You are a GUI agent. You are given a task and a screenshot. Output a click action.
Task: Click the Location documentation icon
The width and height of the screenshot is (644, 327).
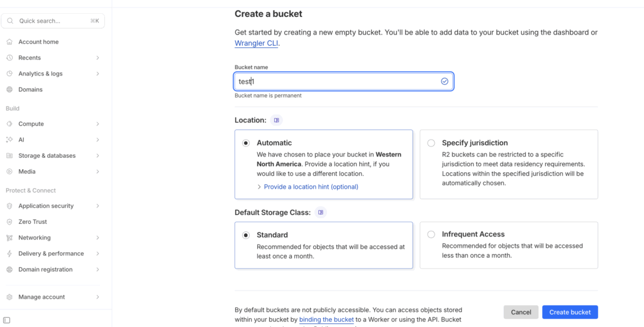[x=277, y=120]
